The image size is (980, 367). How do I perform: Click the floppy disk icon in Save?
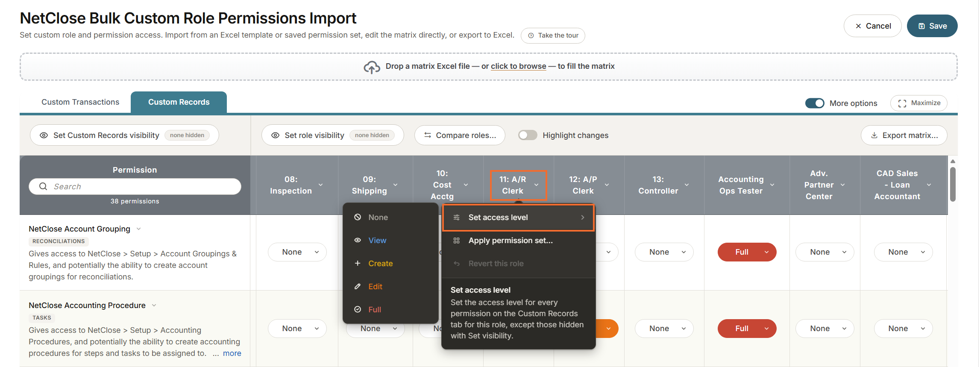(x=921, y=26)
